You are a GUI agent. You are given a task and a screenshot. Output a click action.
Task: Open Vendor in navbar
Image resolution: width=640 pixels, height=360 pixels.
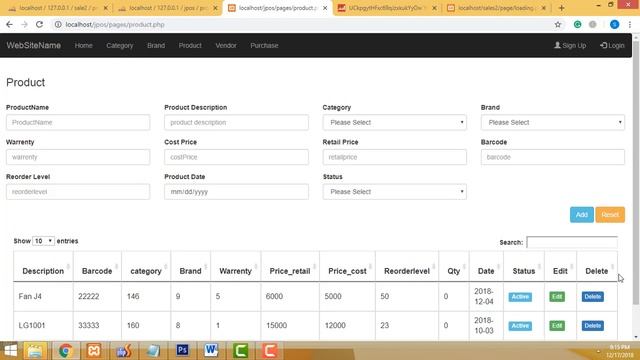226,45
